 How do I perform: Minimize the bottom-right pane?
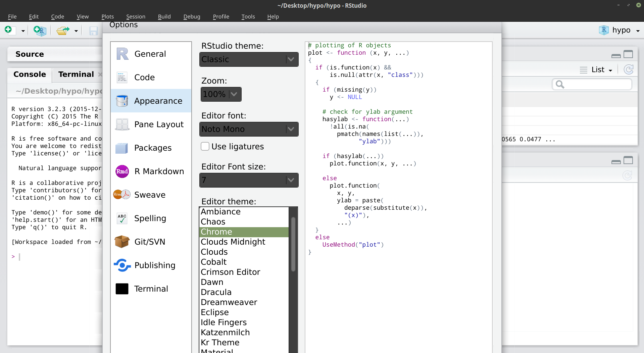click(616, 162)
